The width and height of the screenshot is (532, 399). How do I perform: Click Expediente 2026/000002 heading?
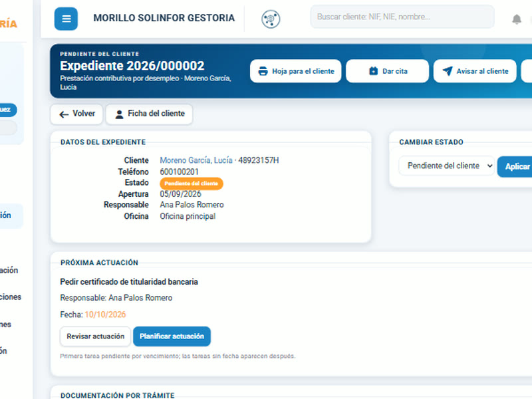(132, 65)
